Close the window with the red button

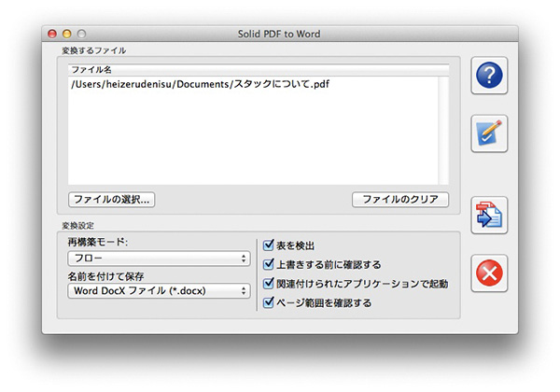pyautogui.click(x=52, y=35)
